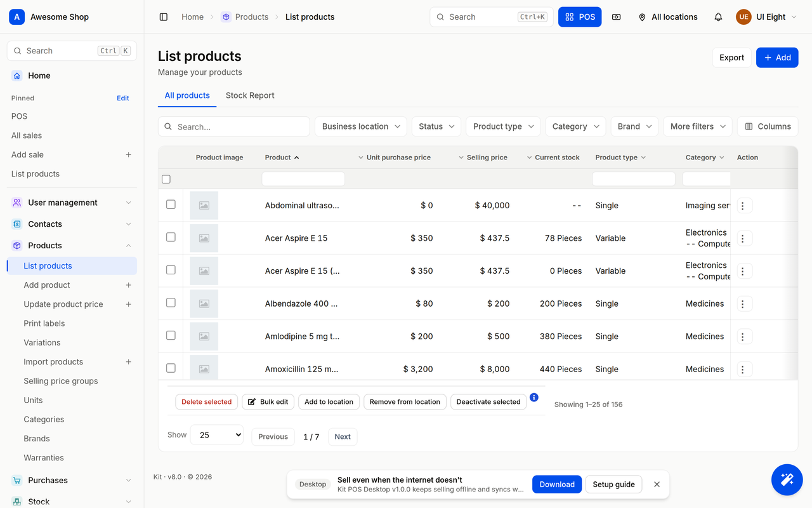Image resolution: width=812 pixels, height=508 pixels.
Task: Open the Columns chooser button
Action: (768, 126)
